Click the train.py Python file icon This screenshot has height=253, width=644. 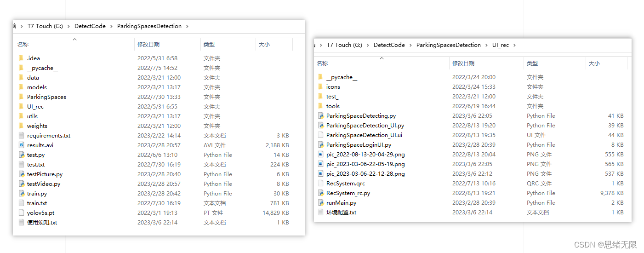[x=21, y=193]
